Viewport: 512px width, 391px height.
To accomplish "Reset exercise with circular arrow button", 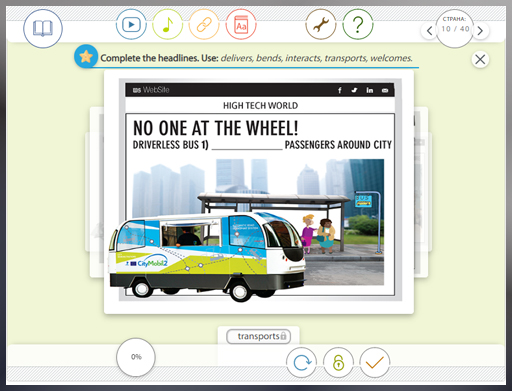I will click(x=301, y=362).
